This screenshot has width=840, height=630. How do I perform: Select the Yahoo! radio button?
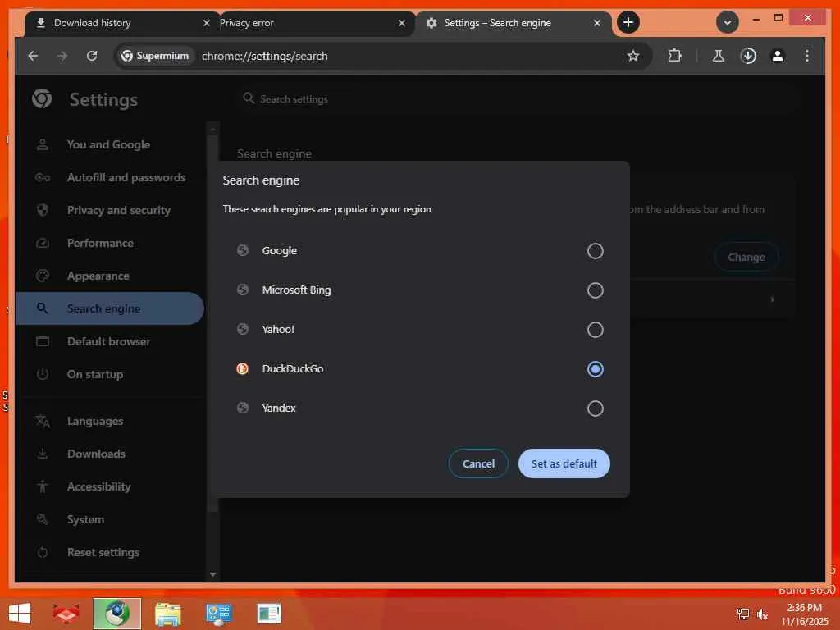pyautogui.click(x=596, y=330)
